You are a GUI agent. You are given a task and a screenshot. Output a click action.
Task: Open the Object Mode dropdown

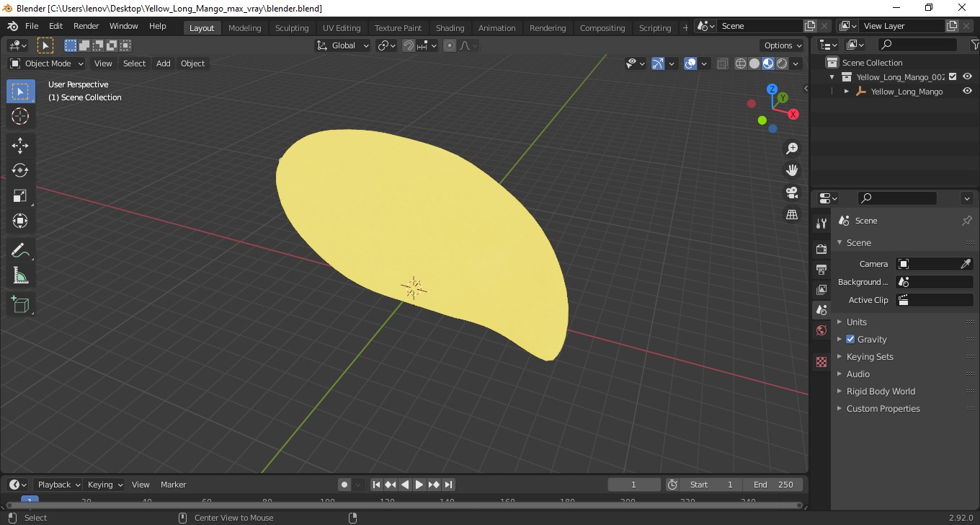(47, 63)
